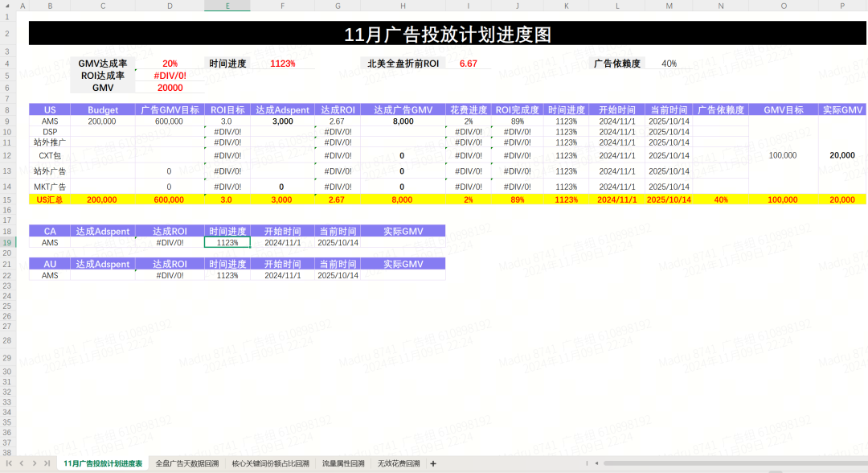The width and height of the screenshot is (868, 473).
Task: Click the add new sheet plus icon
Action: click(x=433, y=464)
